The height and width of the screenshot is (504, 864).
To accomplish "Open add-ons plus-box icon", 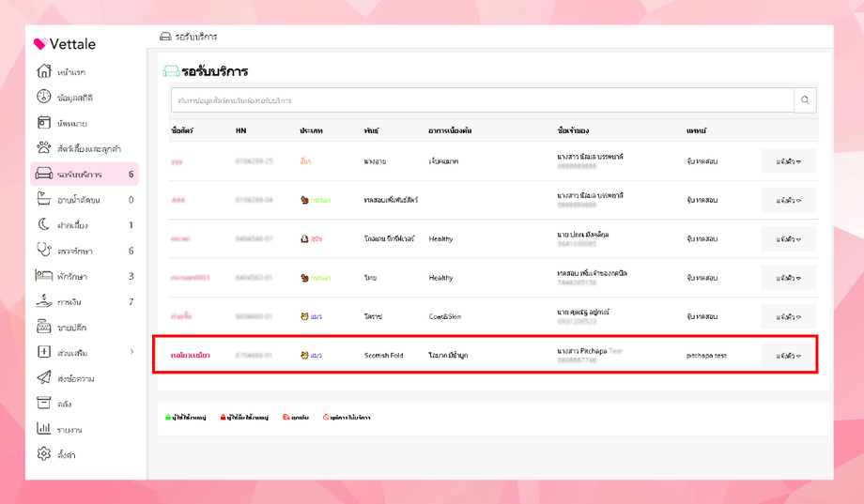I will point(43,352).
